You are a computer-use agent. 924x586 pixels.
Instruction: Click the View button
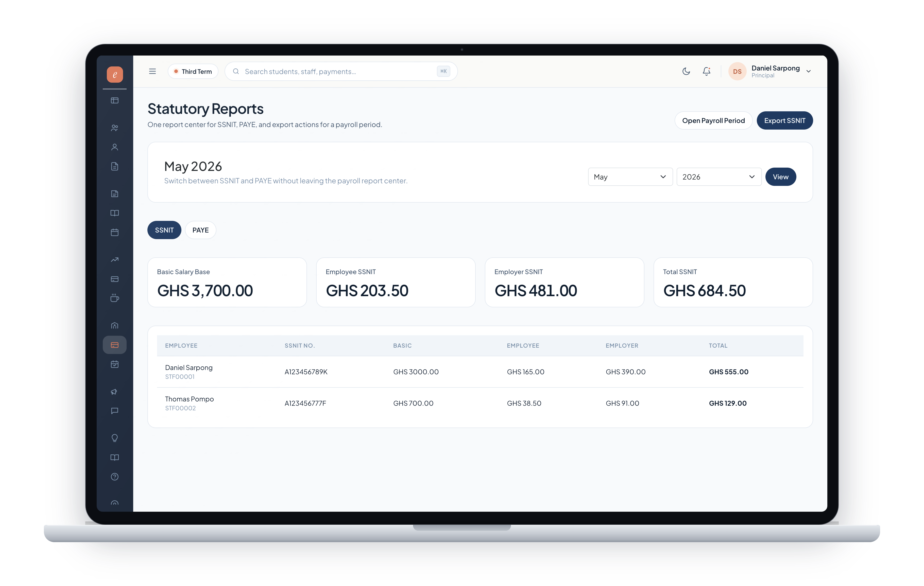pos(780,177)
